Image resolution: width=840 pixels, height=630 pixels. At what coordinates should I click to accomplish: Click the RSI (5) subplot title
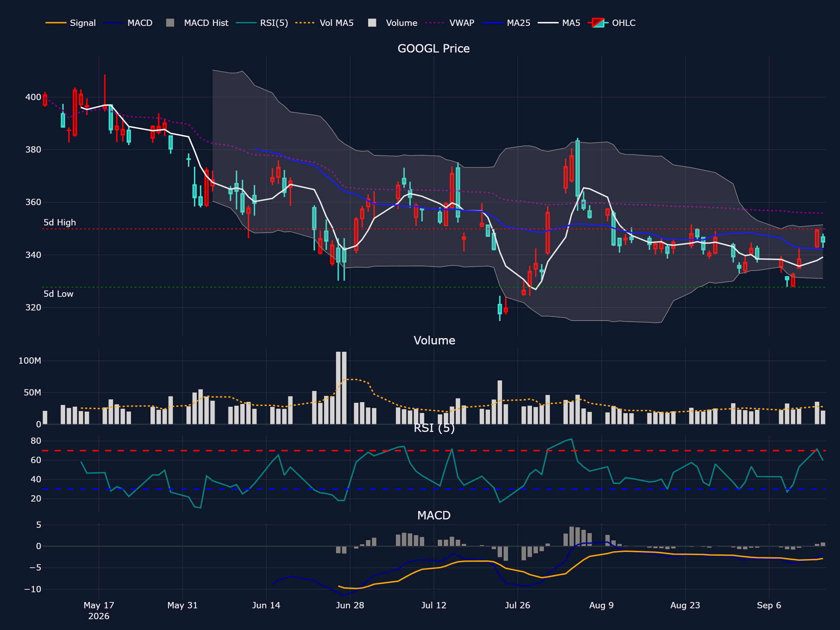(434, 428)
